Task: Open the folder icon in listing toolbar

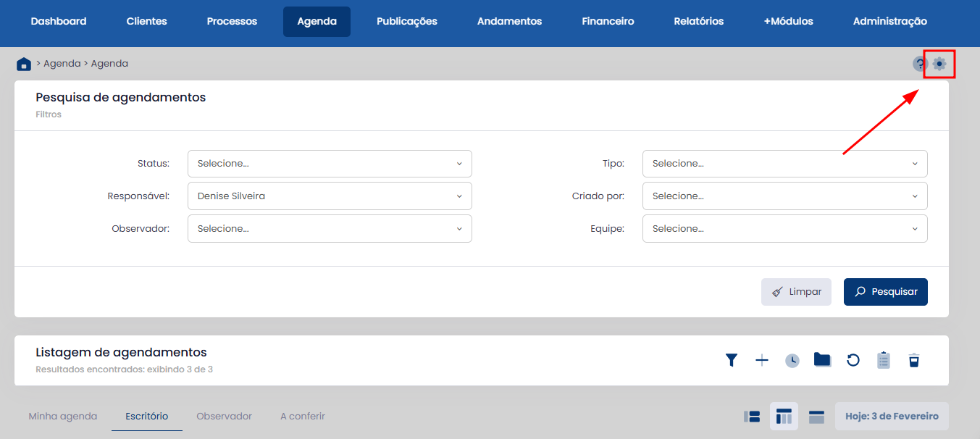Action: pos(822,360)
